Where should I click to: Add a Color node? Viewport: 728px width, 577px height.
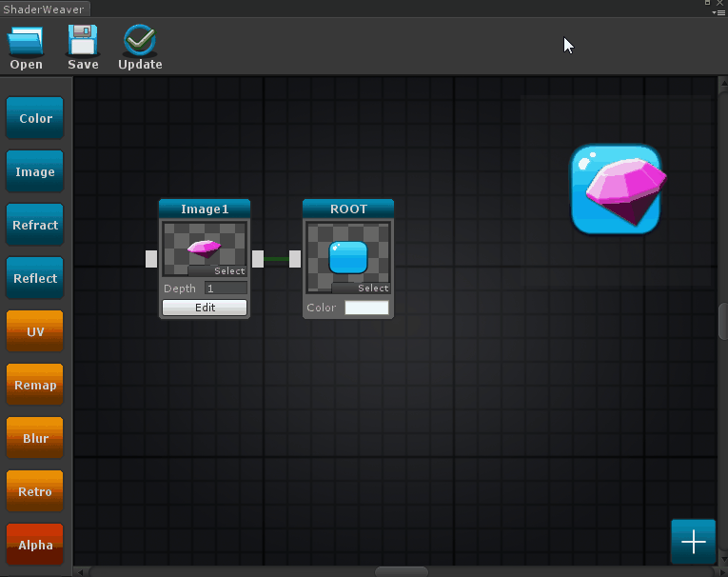35,118
